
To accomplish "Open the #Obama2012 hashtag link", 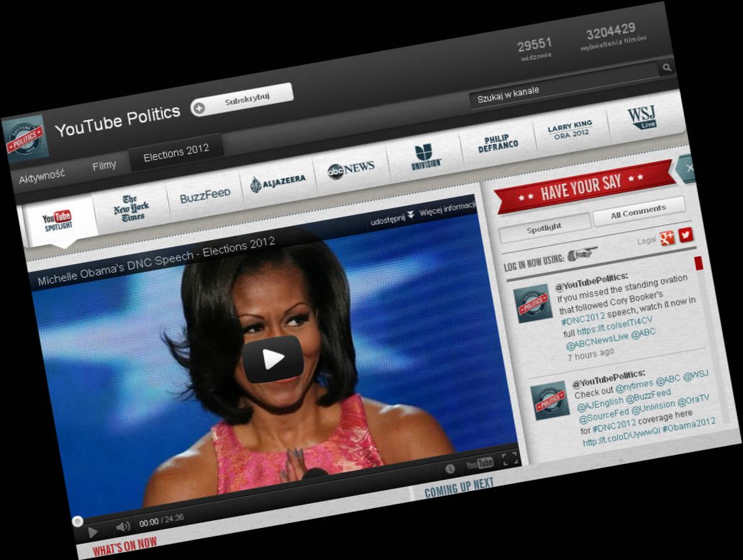I will [689, 424].
